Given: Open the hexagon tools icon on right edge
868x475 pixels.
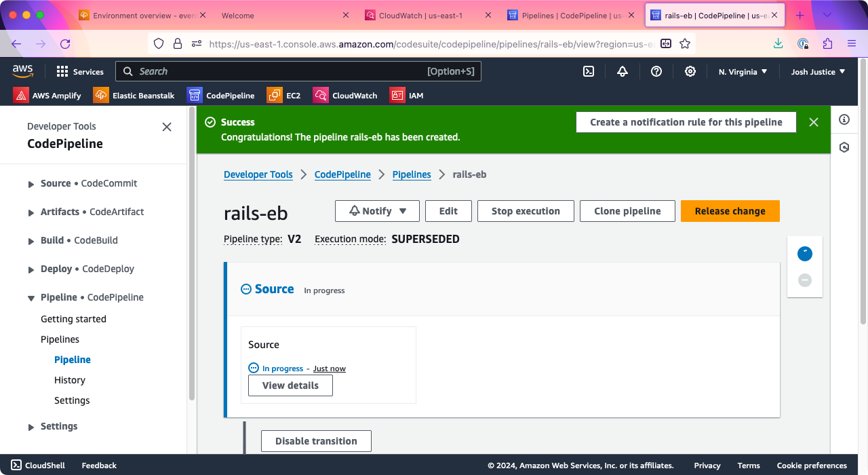Looking at the screenshot, I should (844, 147).
